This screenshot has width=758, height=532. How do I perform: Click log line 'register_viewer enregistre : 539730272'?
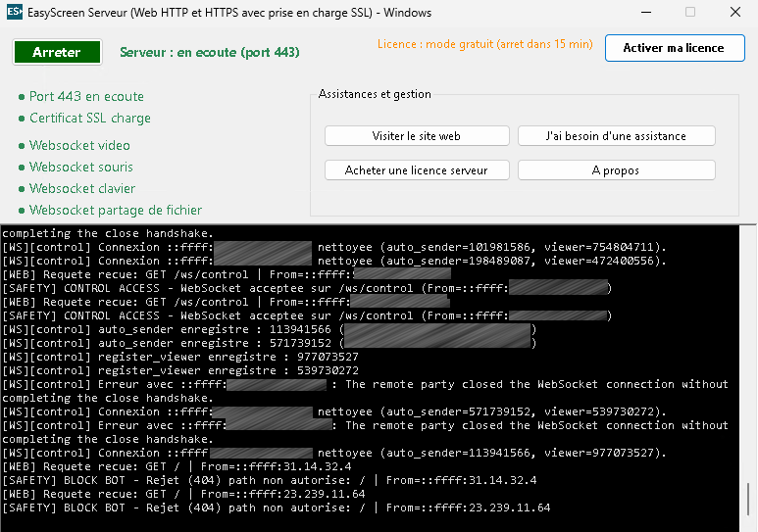(x=180, y=370)
